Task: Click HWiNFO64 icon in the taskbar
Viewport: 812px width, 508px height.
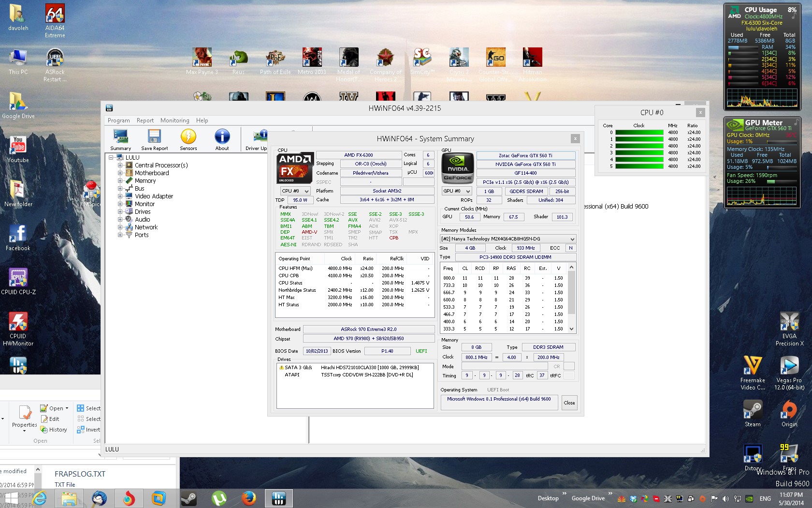Action: [x=279, y=498]
